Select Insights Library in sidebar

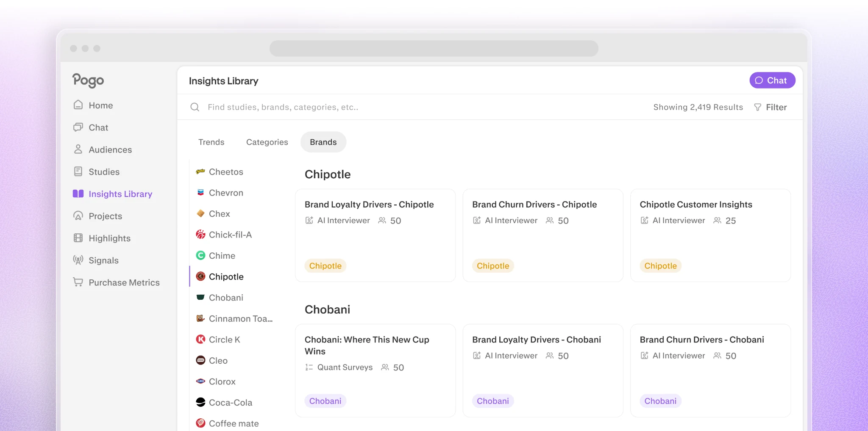[112, 194]
